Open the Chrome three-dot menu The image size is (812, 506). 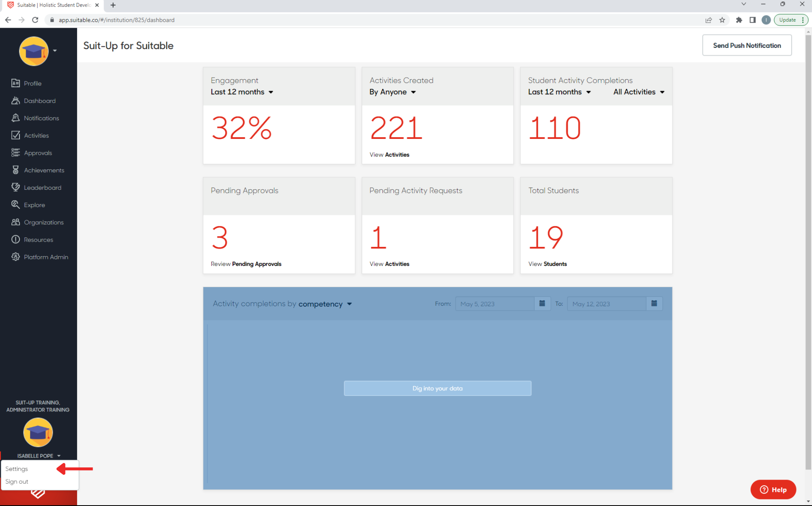[x=803, y=20]
